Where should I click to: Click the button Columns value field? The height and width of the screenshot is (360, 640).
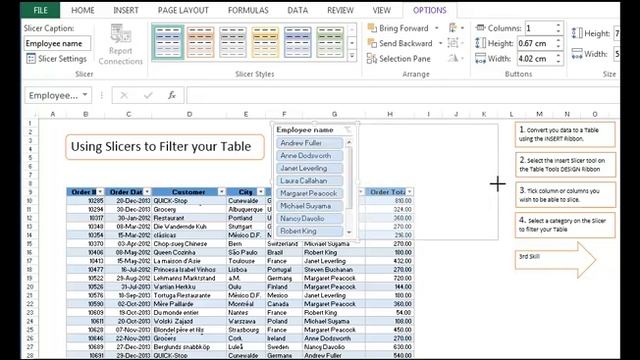539,28
